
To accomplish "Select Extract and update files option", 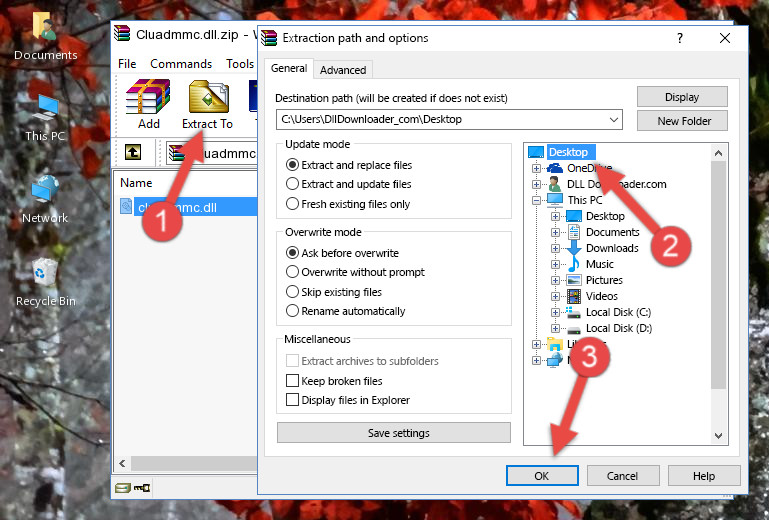I will point(348,184).
